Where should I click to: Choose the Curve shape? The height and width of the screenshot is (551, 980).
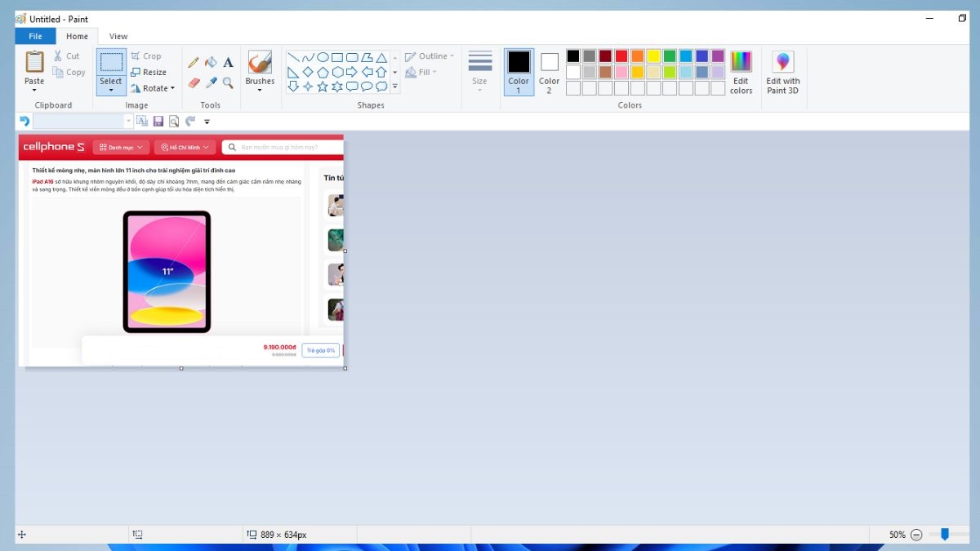click(x=308, y=57)
